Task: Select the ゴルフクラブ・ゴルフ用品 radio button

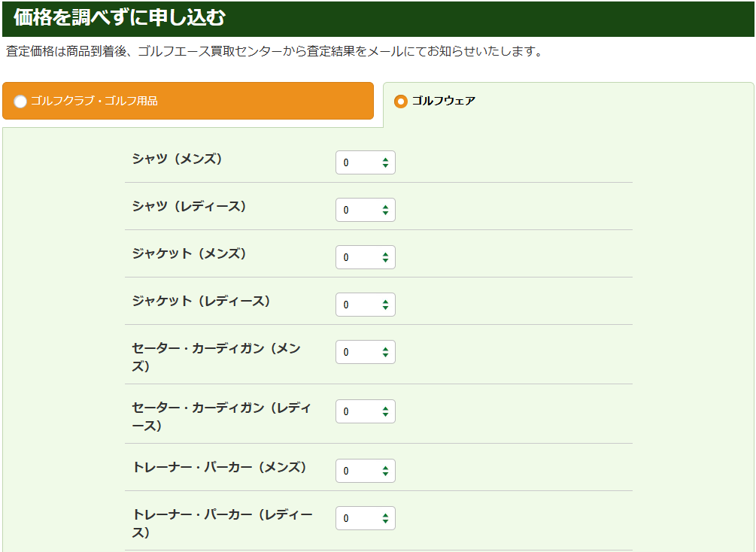Action: [20, 102]
